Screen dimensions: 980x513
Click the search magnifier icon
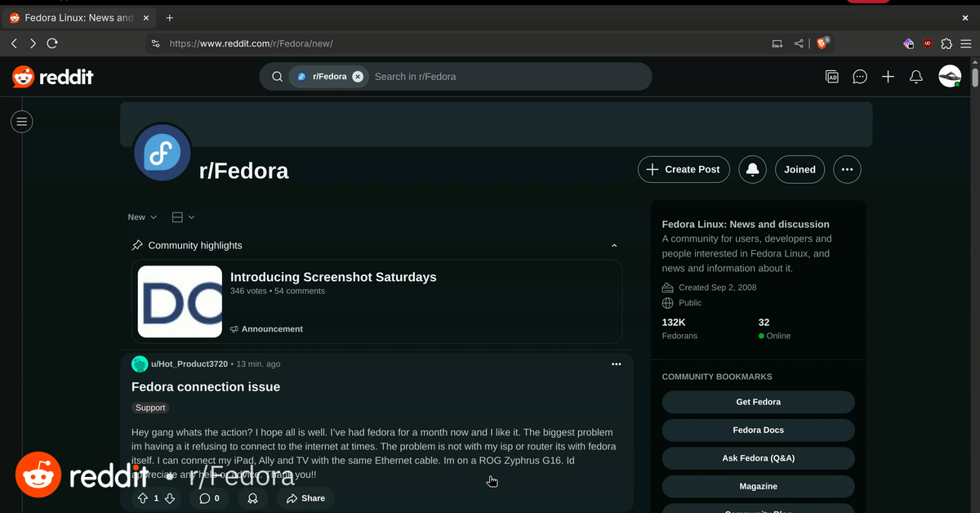click(x=278, y=77)
